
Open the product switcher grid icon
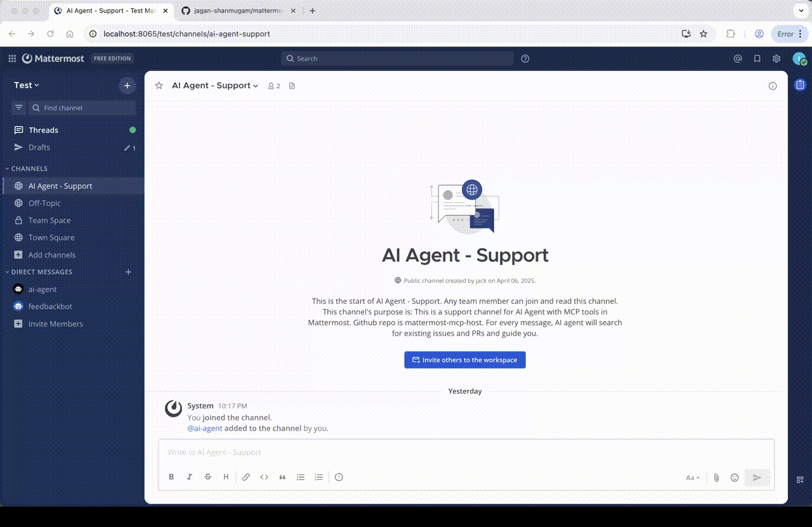point(12,58)
